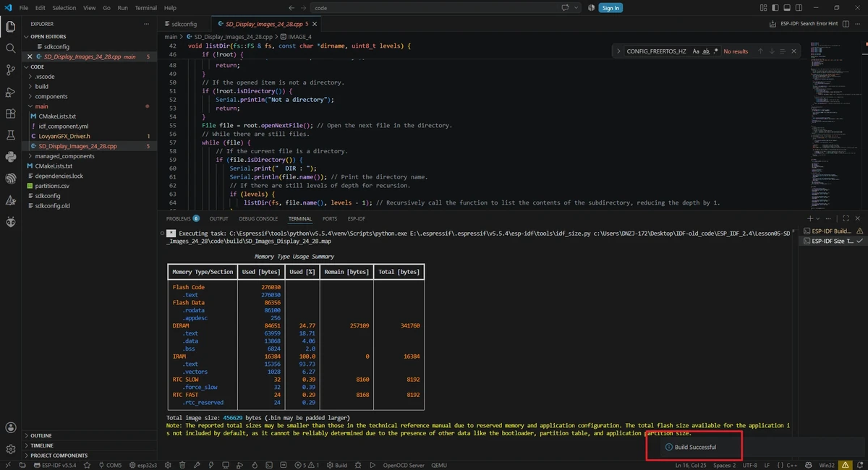Click the monitor device icon in status bar
This screenshot has height=470, width=868.
[x=226, y=465]
